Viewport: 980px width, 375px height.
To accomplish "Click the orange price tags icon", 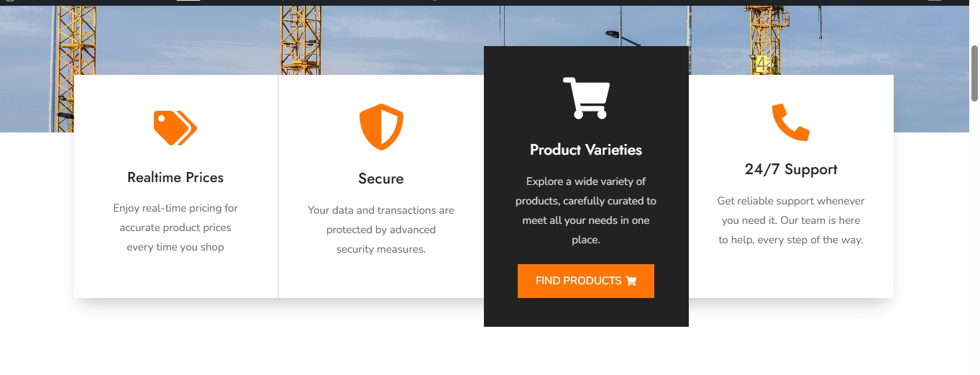I will pos(175,128).
